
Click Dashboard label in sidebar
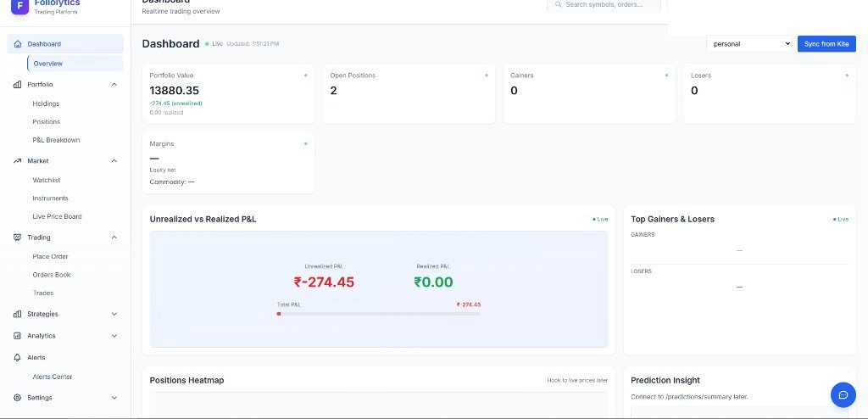pyautogui.click(x=44, y=44)
